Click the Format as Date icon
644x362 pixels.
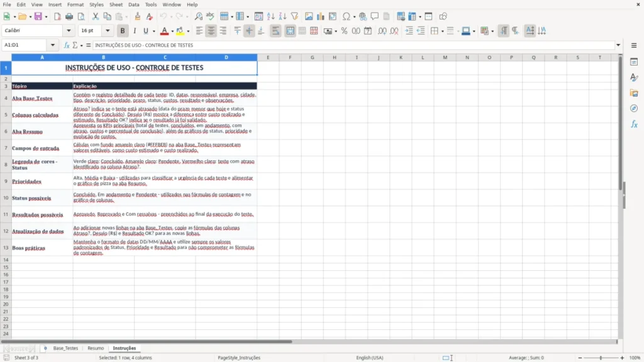[x=368, y=31]
